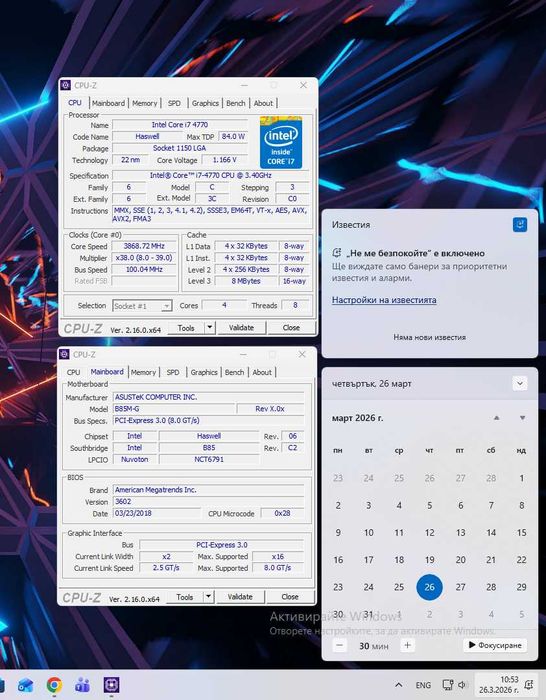Image resolution: width=546 pixels, height=700 pixels.
Task: Click CPU-Z title icon in the Processor window
Action: coord(66,85)
